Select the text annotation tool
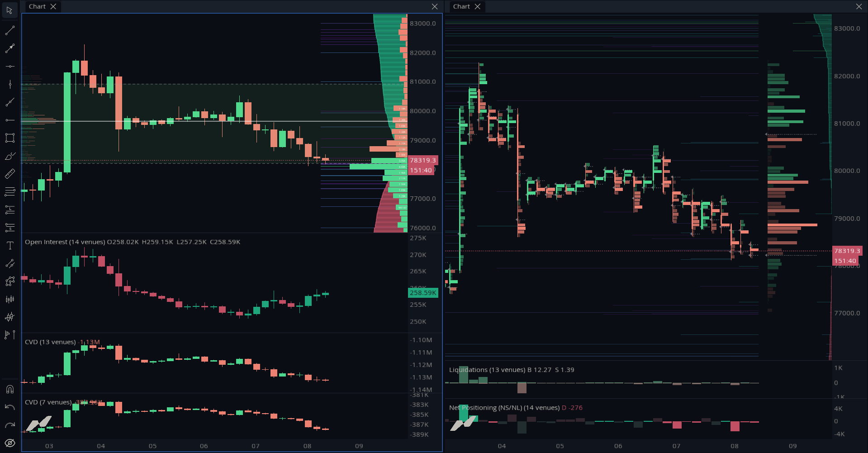 9,245
